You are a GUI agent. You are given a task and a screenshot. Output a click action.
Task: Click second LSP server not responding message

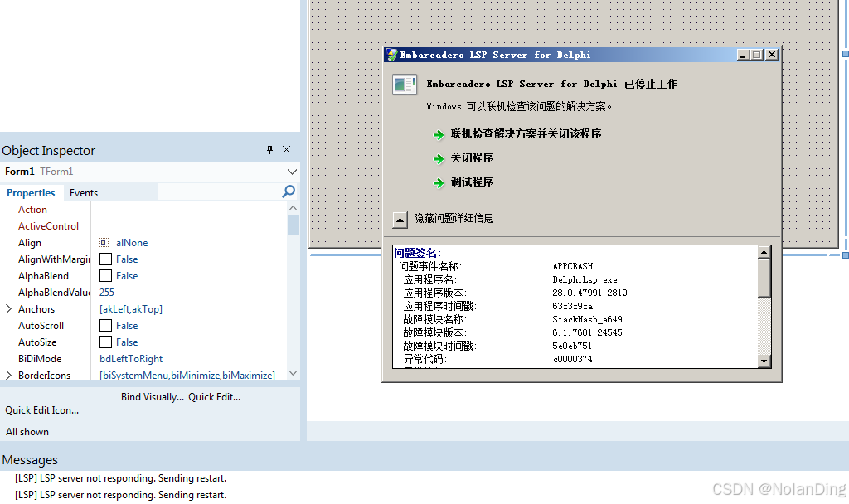(x=120, y=495)
